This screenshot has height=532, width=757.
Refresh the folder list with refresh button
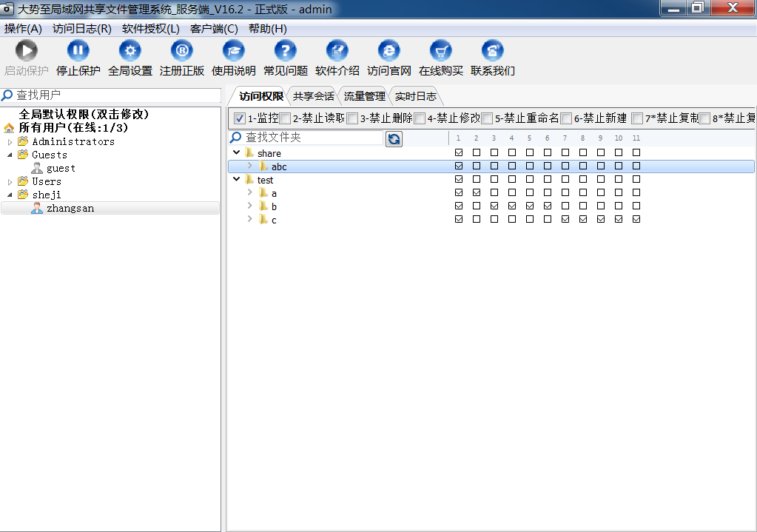coord(394,139)
